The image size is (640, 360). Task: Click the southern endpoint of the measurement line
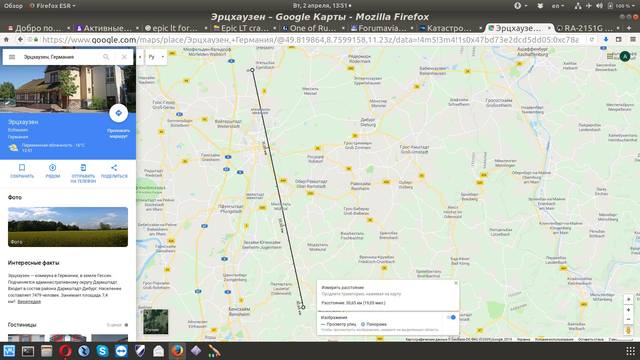pyautogui.click(x=303, y=307)
